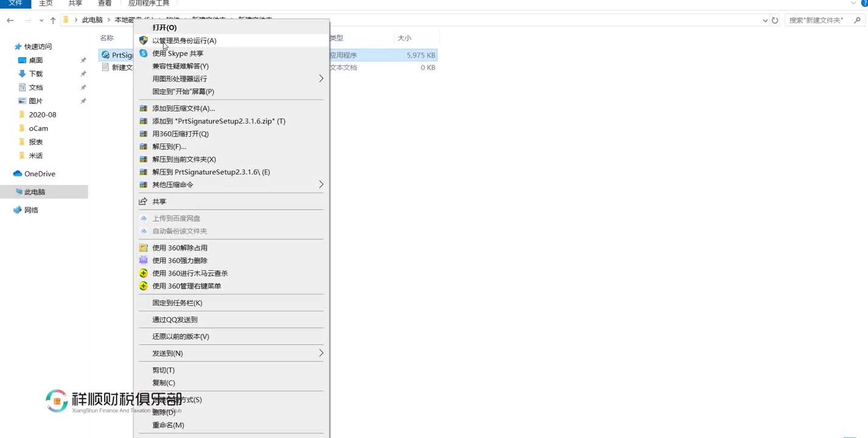The width and height of the screenshot is (868, 438).
Task: Click the 文本文档 type cell
Action: [x=343, y=68]
